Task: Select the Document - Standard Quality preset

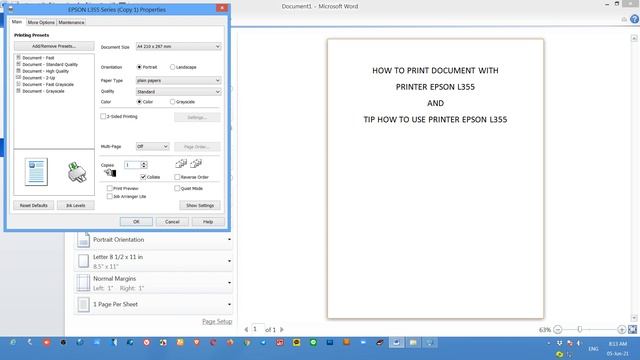Action: 47,64
